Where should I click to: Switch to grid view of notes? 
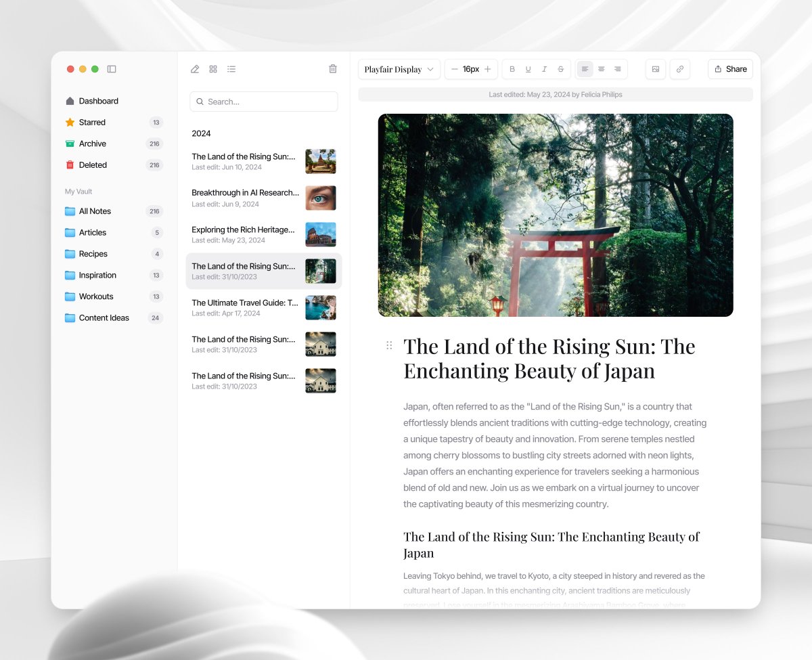213,69
